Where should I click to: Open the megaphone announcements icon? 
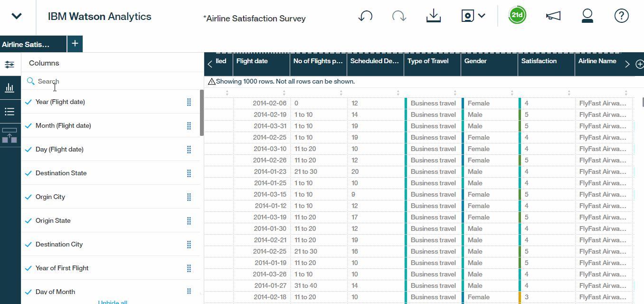click(x=553, y=16)
